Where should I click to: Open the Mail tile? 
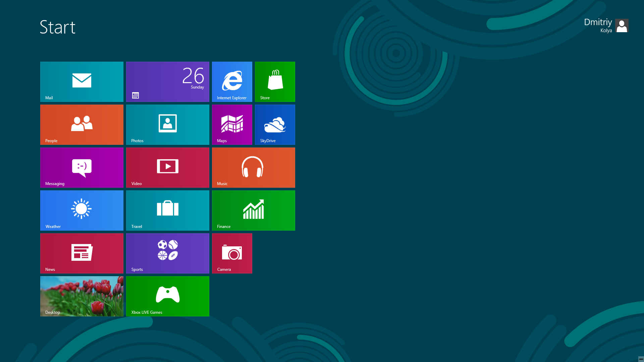pyautogui.click(x=82, y=82)
